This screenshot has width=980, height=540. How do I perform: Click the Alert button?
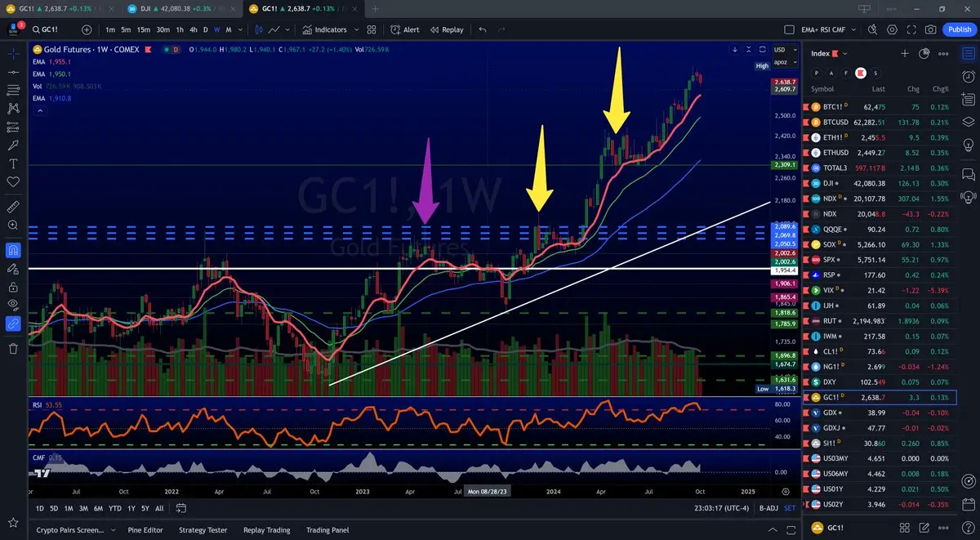coord(404,29)
